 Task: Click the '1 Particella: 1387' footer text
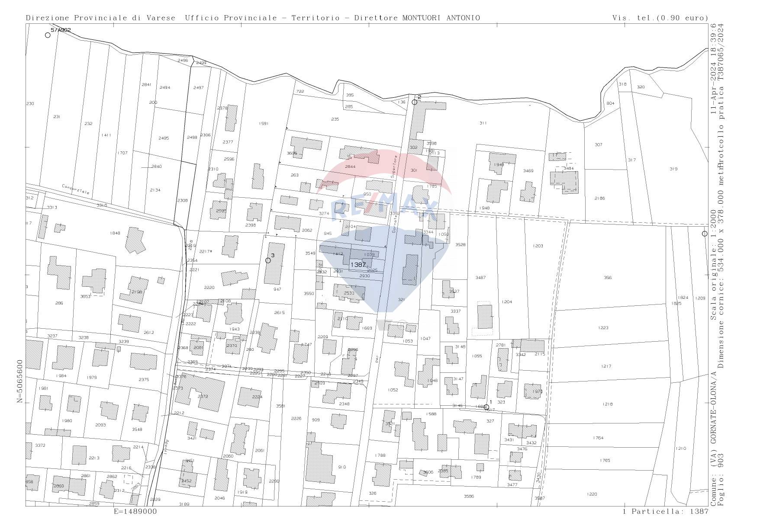pyautogui.click(x=665, y=511)
